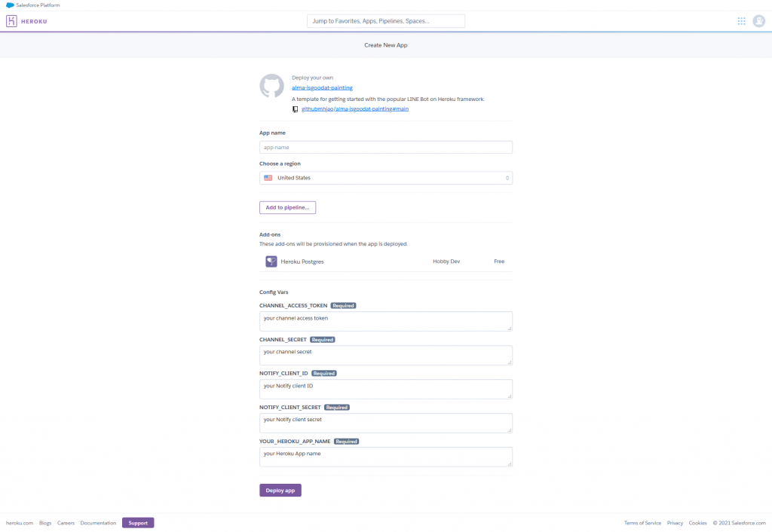Click the Add-ons heading
Viewport: 772px width, 532px height.
point(270,235)
